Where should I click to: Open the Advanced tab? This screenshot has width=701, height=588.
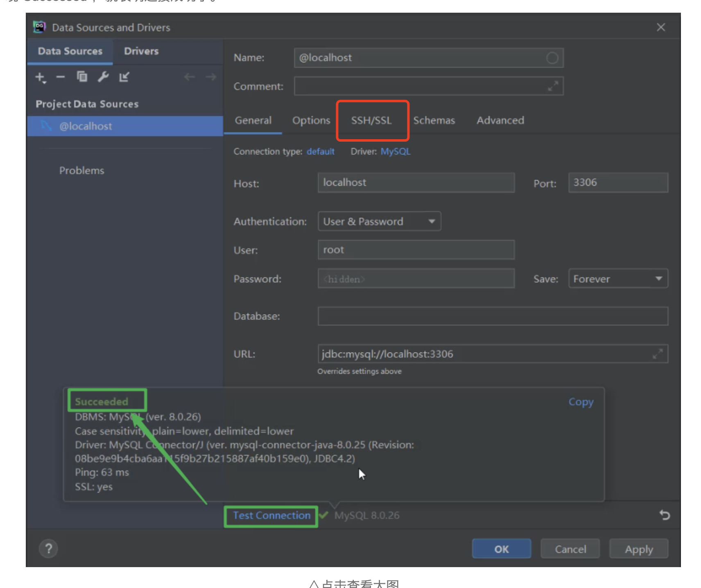coord(500,120)
